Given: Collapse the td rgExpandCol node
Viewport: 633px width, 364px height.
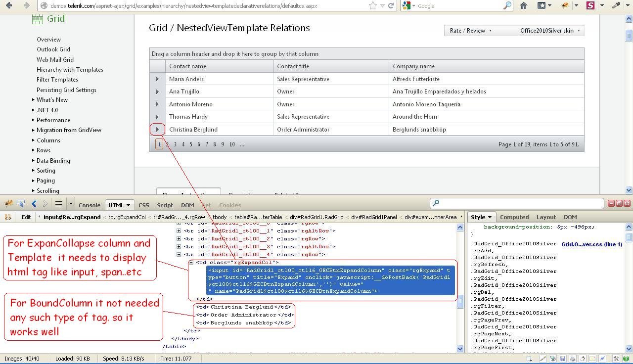Looking at the screenshot, I should coord(191,263).
